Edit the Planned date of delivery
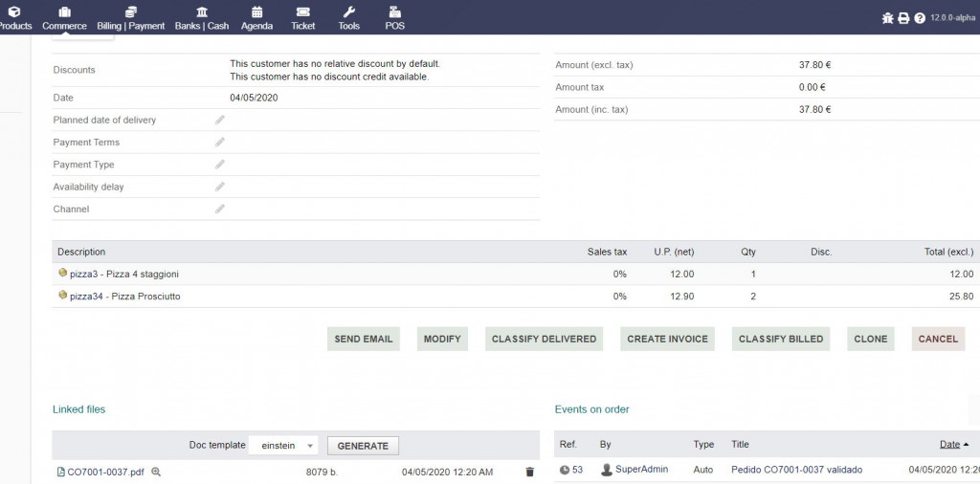 pyautogui.click(x=220, y=120)
